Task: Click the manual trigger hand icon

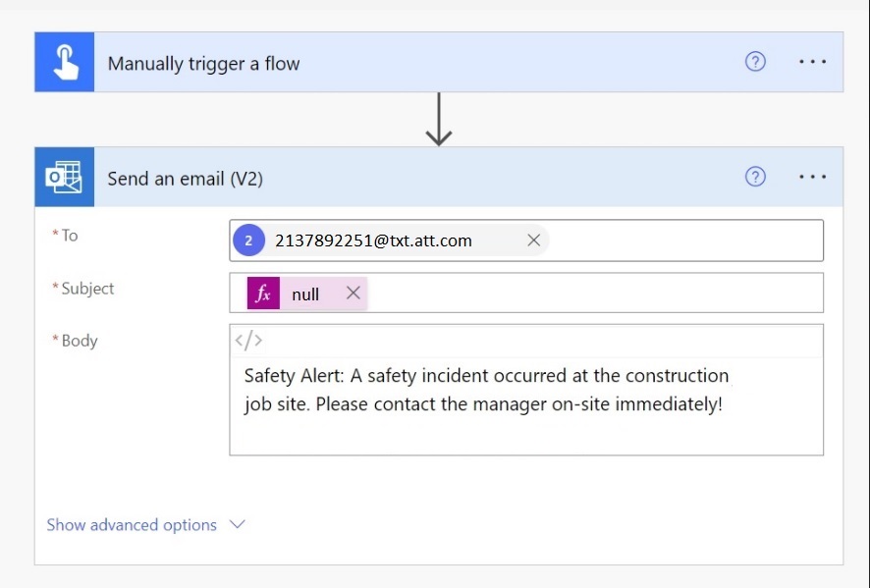Action: click(x=65, y=62)
